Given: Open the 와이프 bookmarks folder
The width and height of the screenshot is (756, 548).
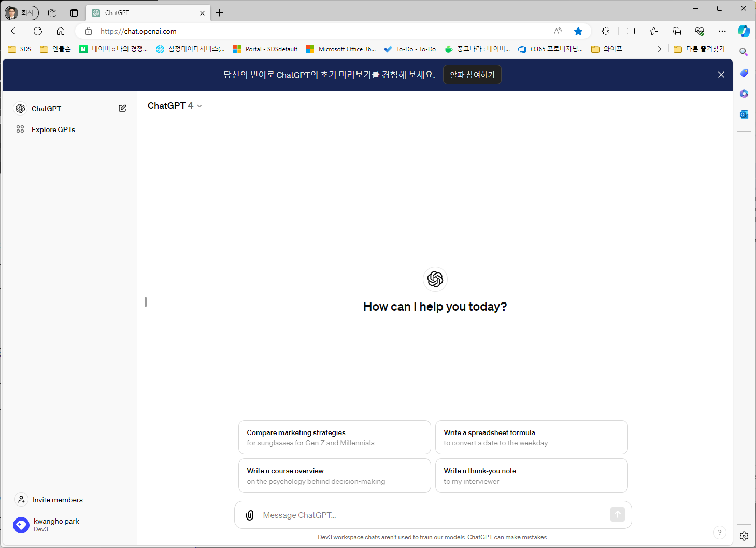Looking at the screenshot, I should coord(607,49).
